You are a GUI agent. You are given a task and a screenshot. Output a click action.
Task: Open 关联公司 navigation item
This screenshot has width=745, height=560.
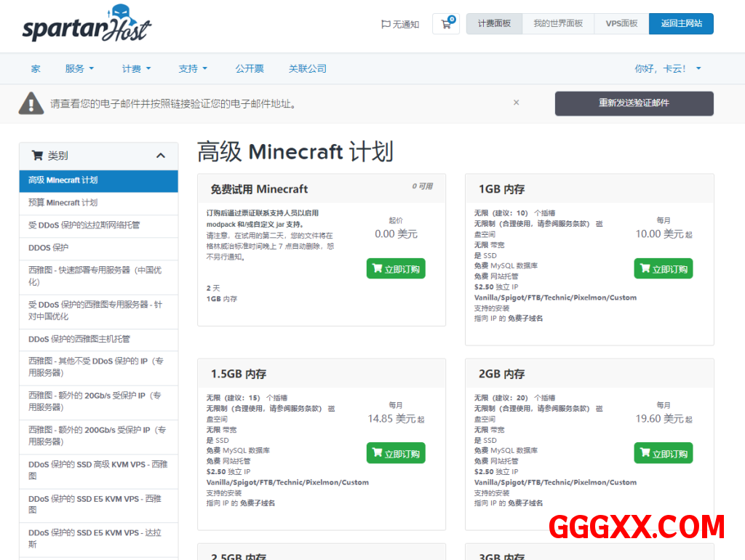pos(308,69)
